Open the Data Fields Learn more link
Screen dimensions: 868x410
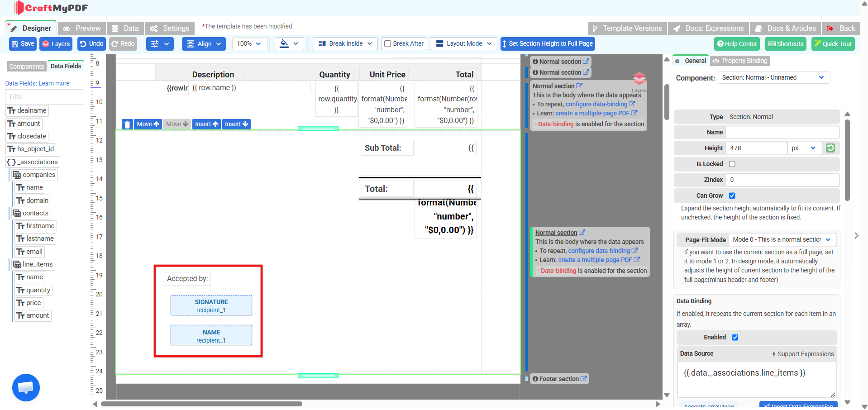[x=54, y=83]
